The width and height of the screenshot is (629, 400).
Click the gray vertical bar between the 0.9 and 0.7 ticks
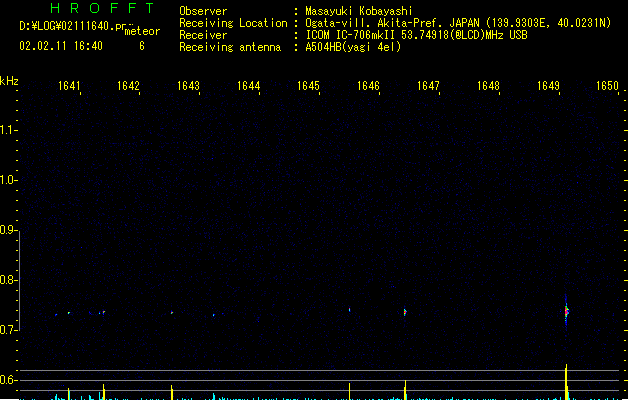pyautogui.click(x=19, y=280)
